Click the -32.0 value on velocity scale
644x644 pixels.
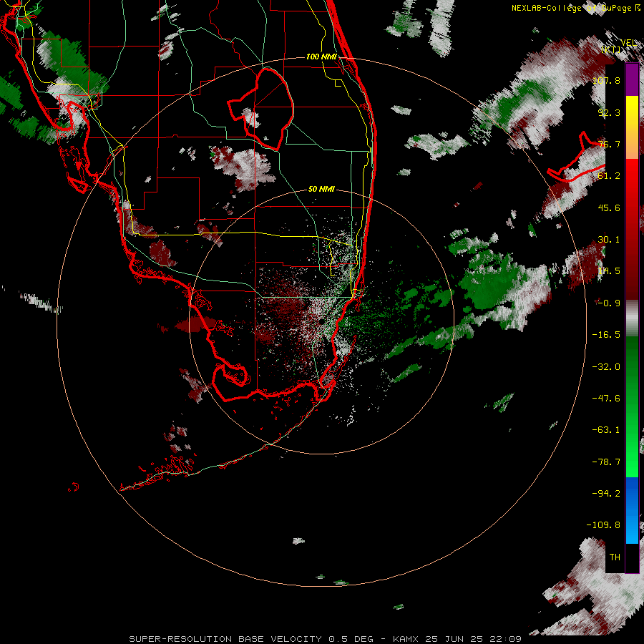coord(606,367)
